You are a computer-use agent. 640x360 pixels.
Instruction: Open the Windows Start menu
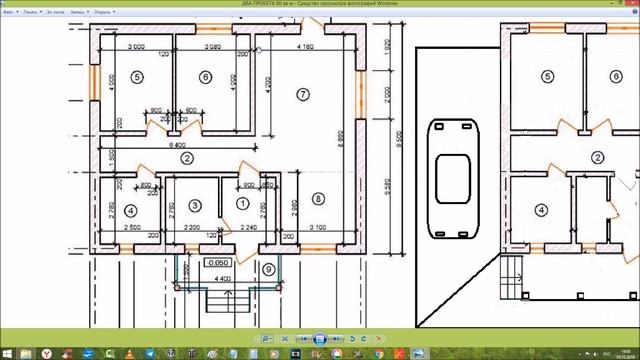(7, 353)
